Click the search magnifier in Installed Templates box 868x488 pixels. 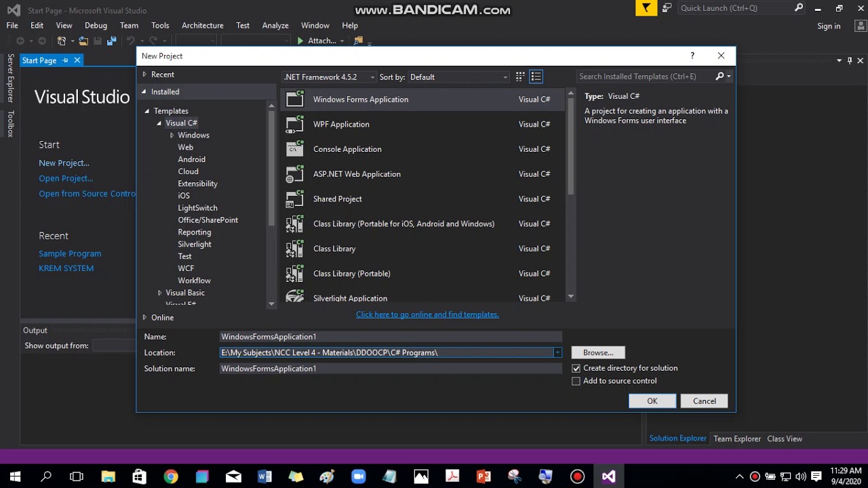719,77
